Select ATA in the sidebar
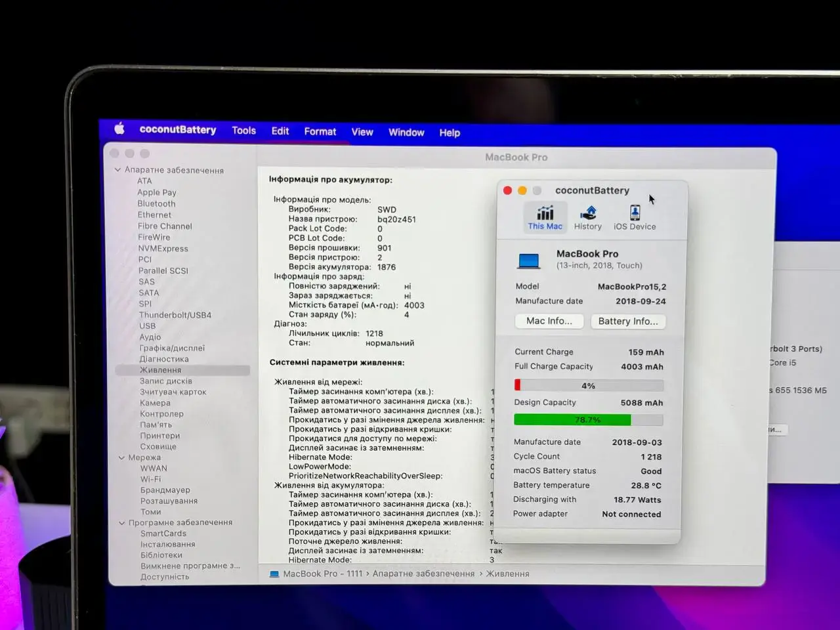The width and height of the screenshot is (840, 630). 144,181
